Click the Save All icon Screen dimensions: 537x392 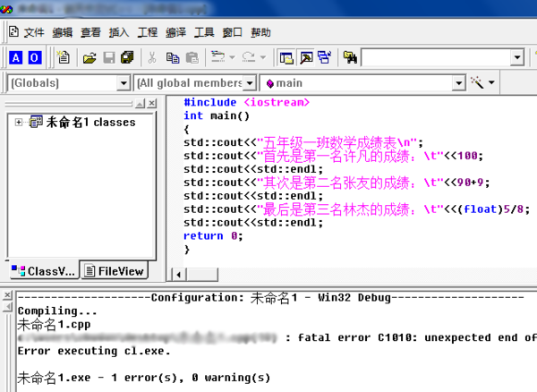(126, 57)
